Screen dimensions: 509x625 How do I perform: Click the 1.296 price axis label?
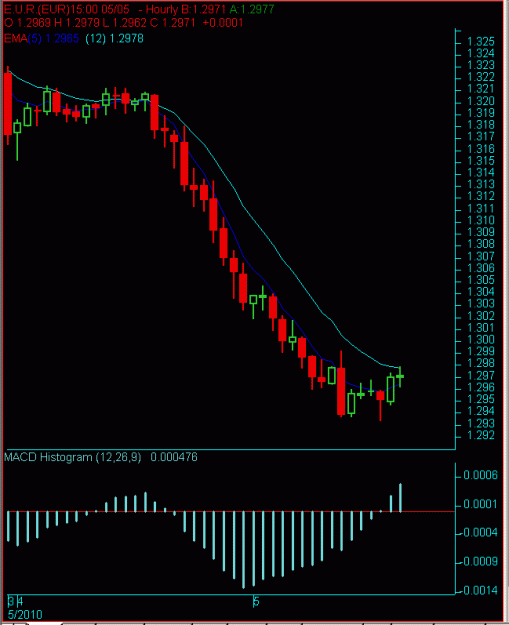(480, 387)
